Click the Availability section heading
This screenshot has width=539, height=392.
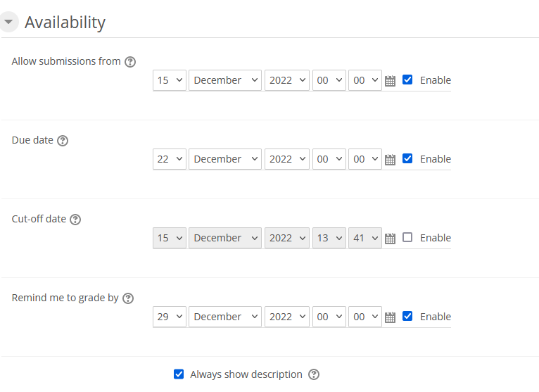[x=65, y=23]
